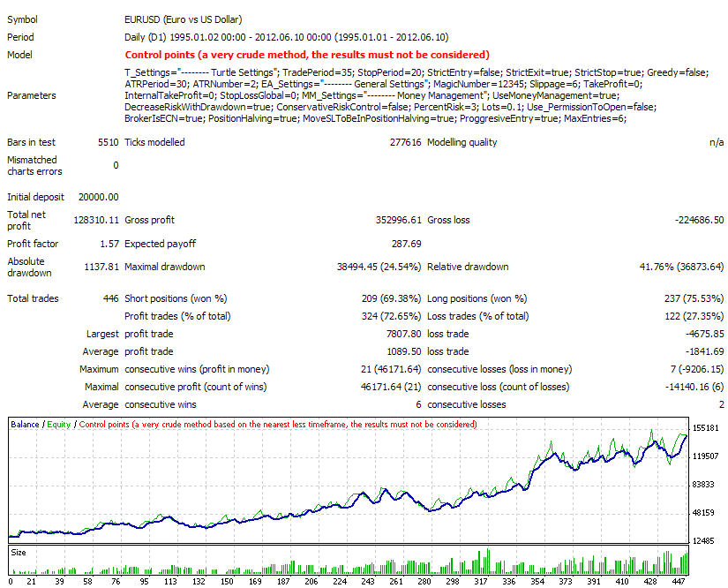Viewport: 728px width, 588px height.
Task: Select the EURUSD symbol label
Action: pos(144,19)
